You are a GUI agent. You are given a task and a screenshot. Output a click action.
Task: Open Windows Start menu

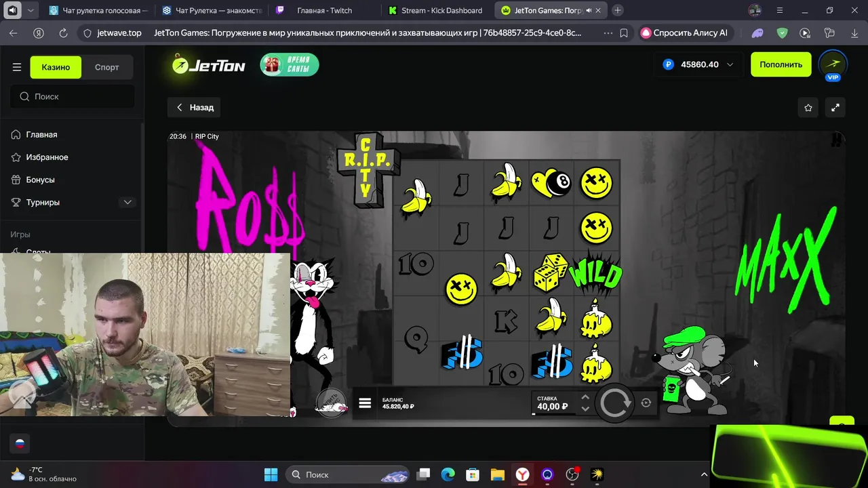click(x=271, y=474)
